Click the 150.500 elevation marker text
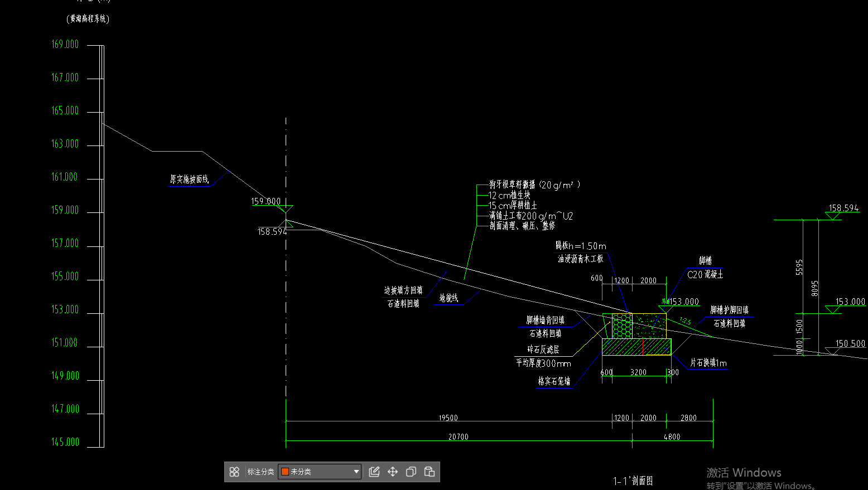 850,343
